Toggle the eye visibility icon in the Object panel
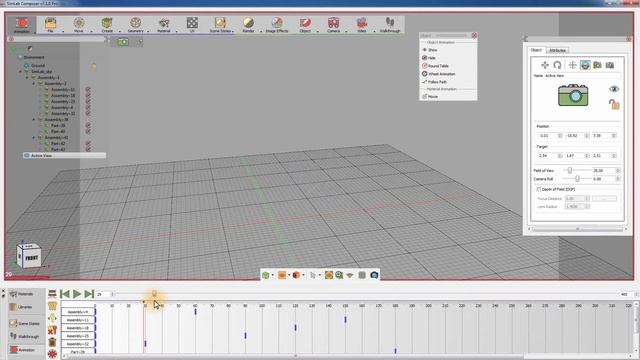640x360 pixels. [614, 89]
